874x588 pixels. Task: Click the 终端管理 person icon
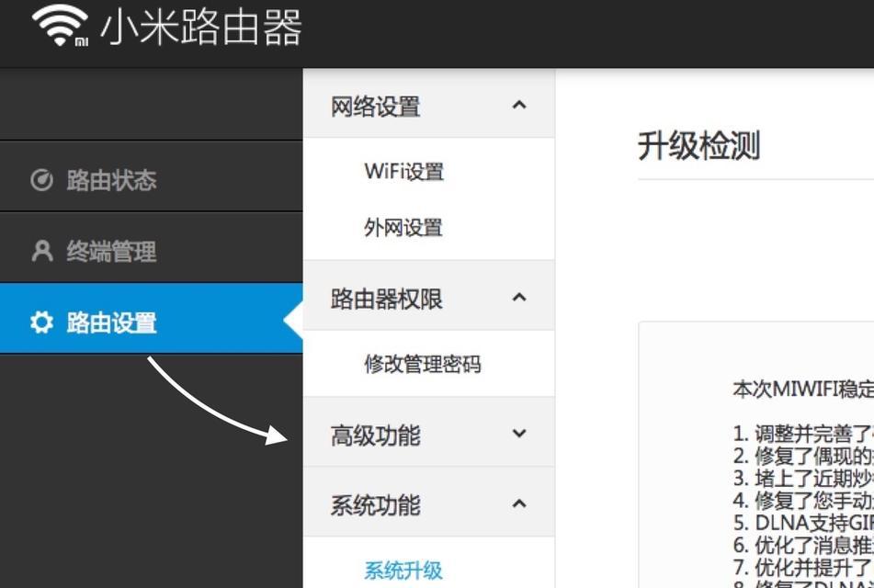(41, 251)
